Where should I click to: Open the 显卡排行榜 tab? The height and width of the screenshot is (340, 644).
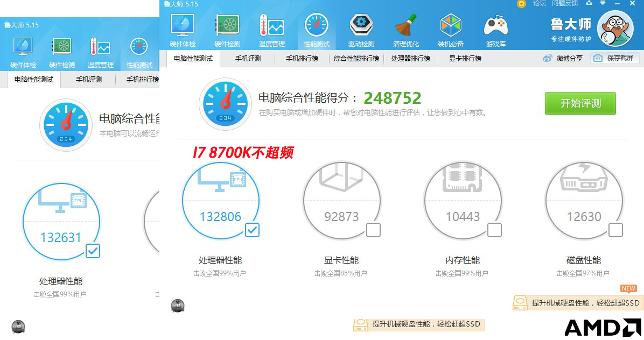pyautogui.click(x=465, y=59)
